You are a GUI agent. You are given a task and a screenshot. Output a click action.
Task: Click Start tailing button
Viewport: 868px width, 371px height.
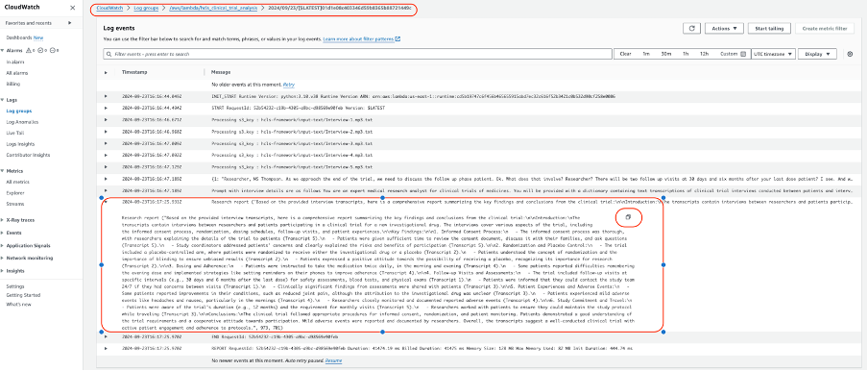[x=769, y=28]
